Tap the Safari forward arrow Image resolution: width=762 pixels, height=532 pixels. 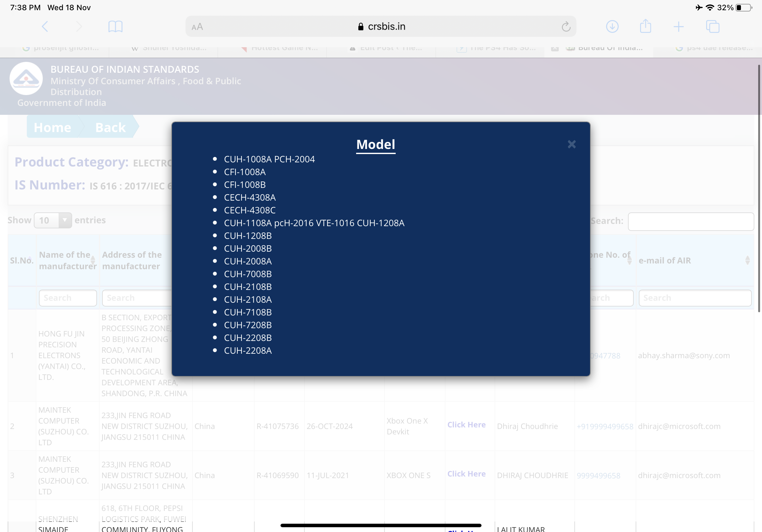79,26
